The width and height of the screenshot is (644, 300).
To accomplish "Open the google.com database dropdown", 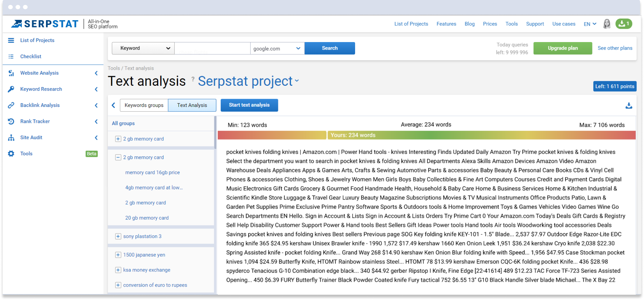I will [277, 48].
